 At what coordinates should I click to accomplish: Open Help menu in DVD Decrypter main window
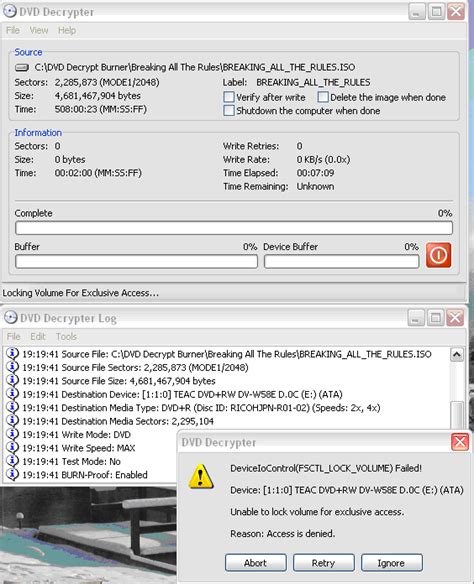(67, 30)
